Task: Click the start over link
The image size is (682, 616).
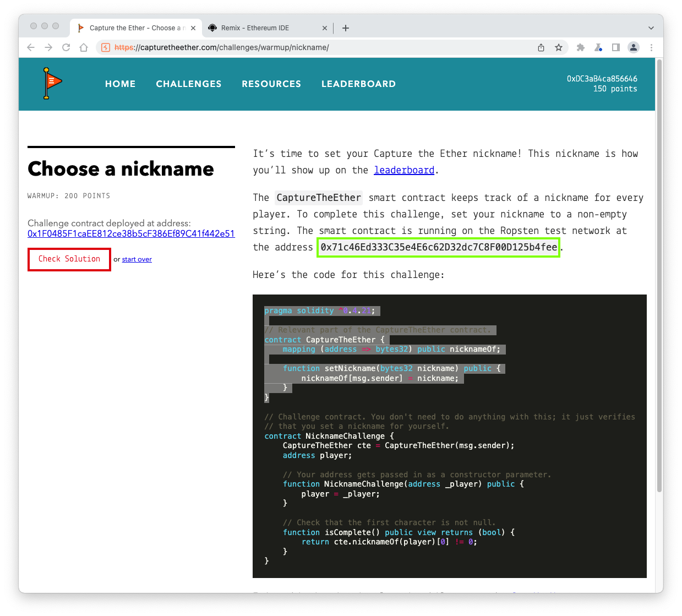Action: [x=137, y=259]
